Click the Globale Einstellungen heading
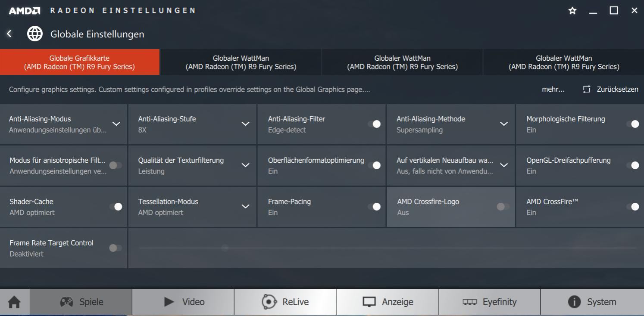 (x=97, y=34)
